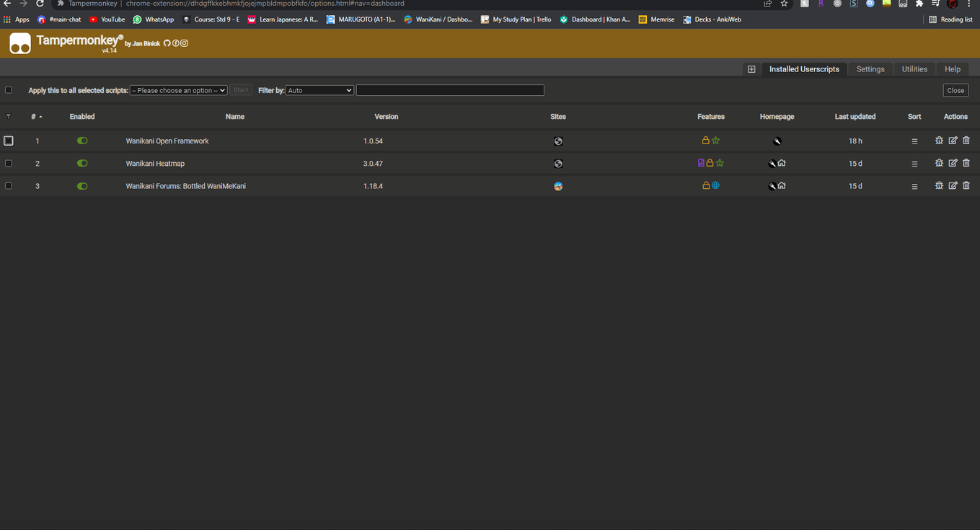
Task: Open the Decks - AnkiWeb bookmark
Action: 712,19
